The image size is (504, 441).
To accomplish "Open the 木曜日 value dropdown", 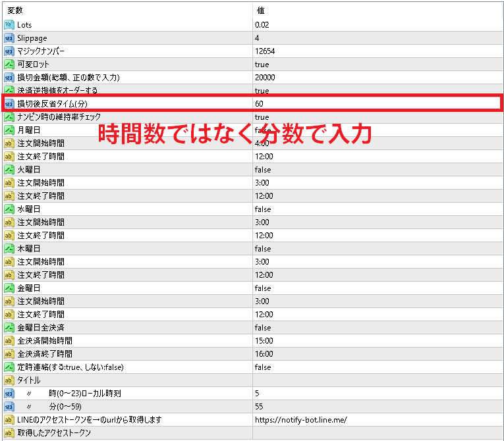I will pyautogui.click(x=263, y=249).
